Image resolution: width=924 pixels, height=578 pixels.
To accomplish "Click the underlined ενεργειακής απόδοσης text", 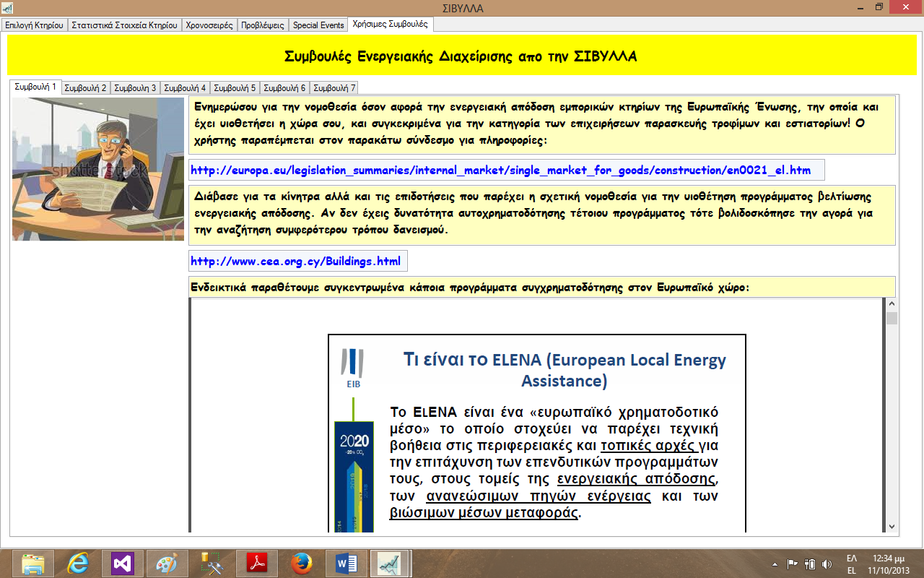I will click(637, 480).
